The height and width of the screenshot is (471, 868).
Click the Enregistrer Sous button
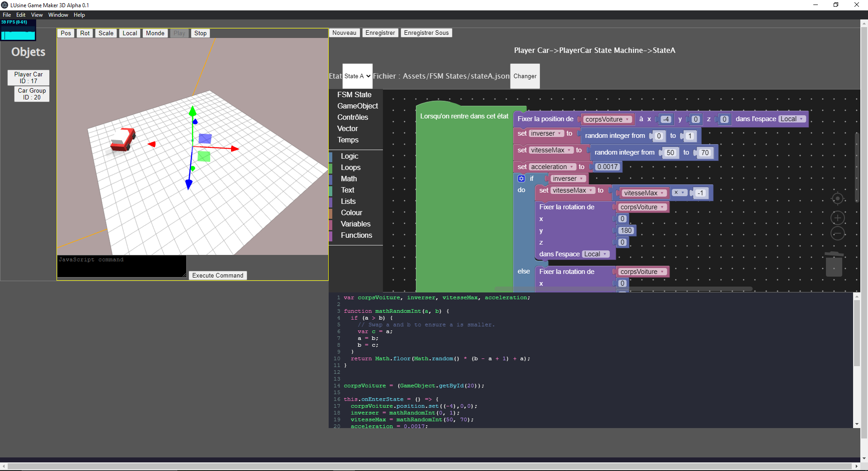coord(426,33)
